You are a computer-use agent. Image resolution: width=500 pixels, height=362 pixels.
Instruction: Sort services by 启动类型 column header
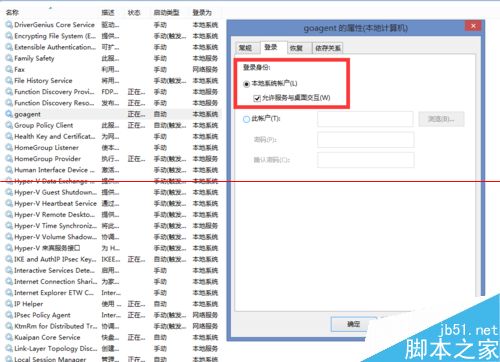click(x=167, y=13)
